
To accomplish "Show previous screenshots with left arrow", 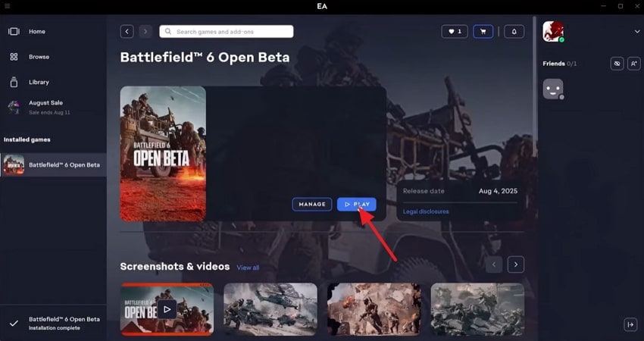I will pyautogui.click(x=494, y=264).
